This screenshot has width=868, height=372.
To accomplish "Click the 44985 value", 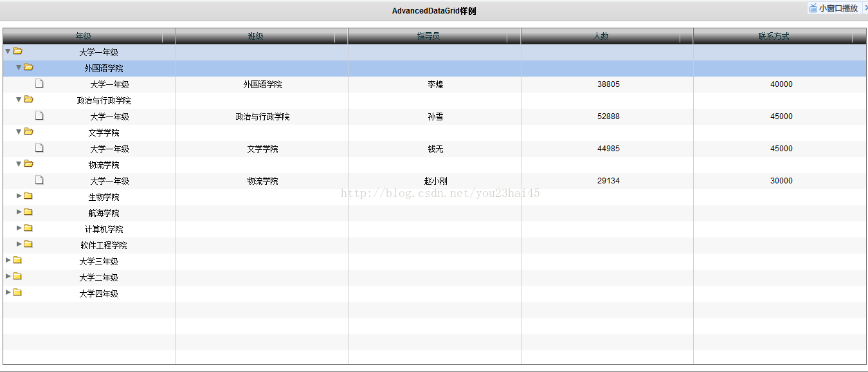I will pyautogui.click(x=608, y=149).
